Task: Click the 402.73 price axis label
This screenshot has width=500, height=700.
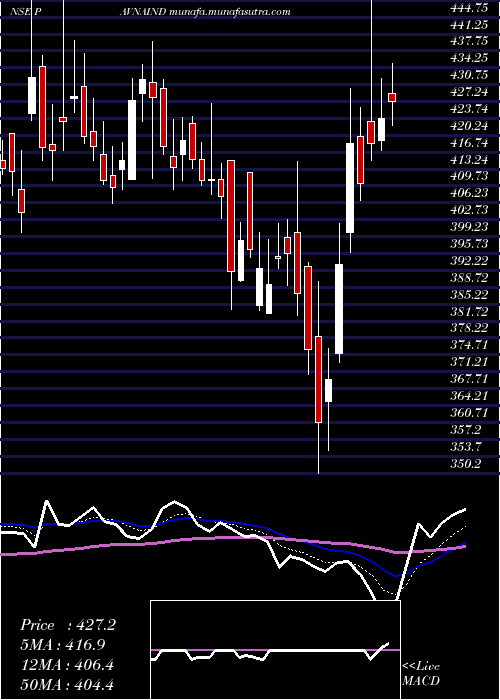Action: pos(470,210)
